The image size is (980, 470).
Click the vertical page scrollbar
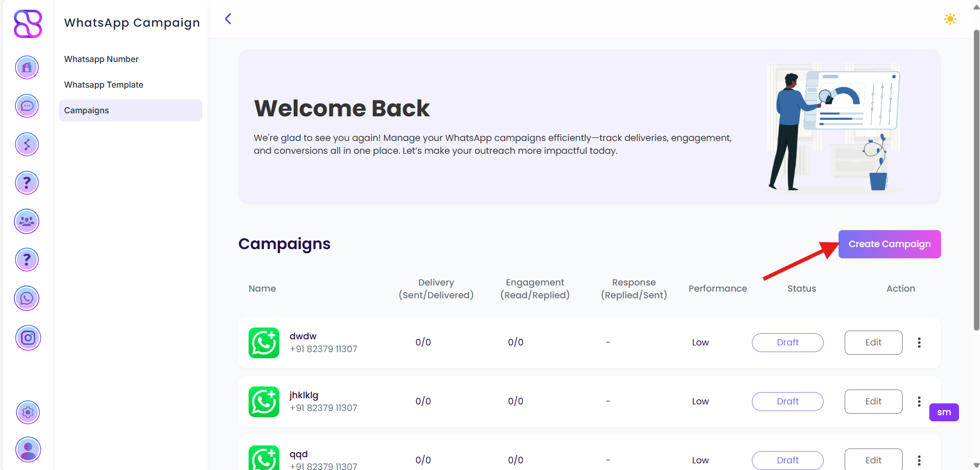[976, 179]
